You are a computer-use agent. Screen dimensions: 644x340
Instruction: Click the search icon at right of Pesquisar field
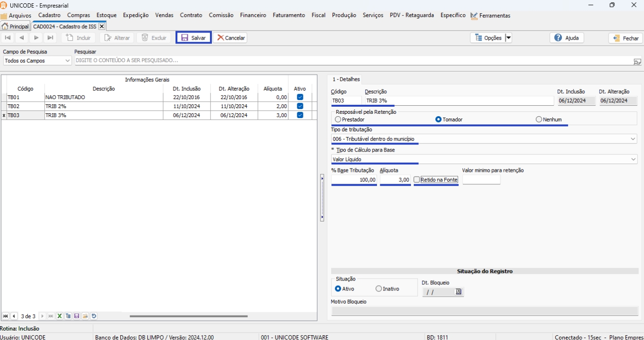(x=637, y=61)
